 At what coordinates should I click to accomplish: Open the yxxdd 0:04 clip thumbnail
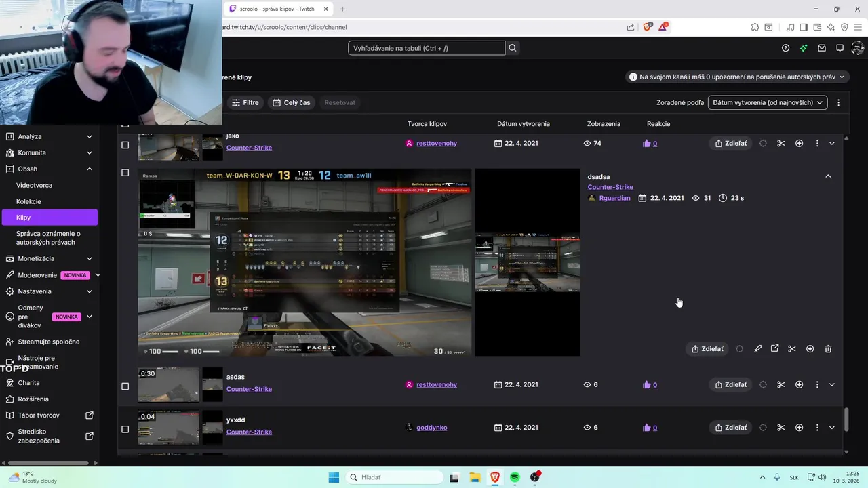(168, 427)
